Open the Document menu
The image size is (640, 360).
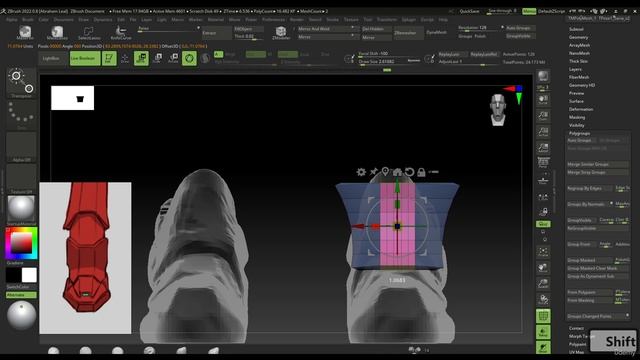point(64,19)
